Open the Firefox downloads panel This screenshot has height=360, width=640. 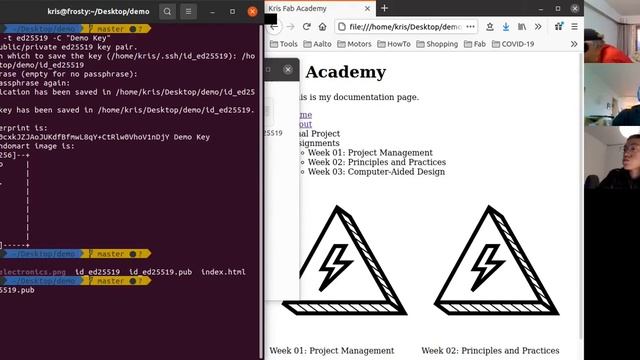point(506,27)
